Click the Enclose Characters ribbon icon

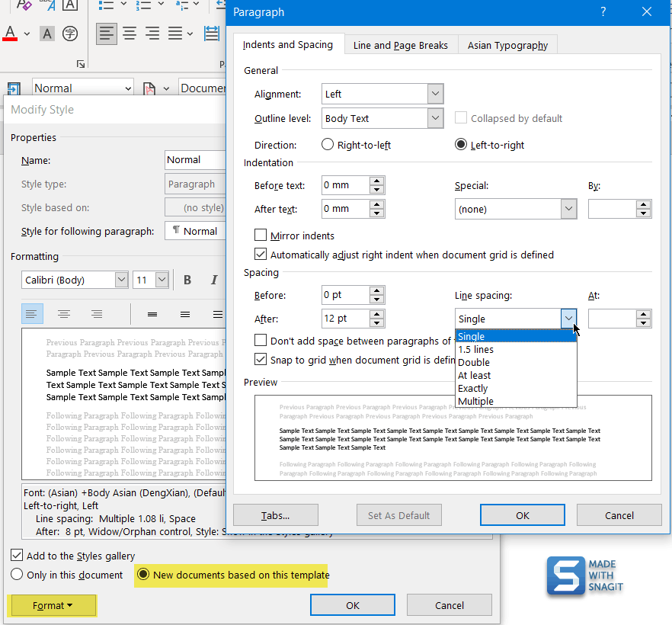(70, 34)
